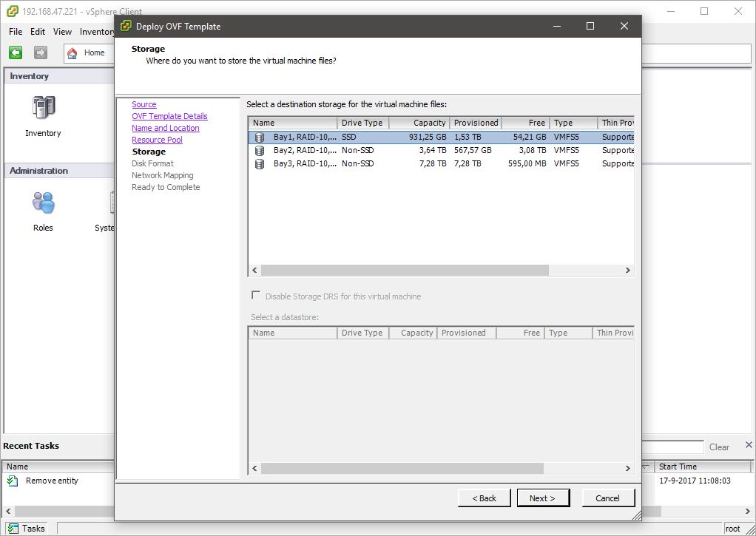Click the Bay2 datastore disk icon

point(259,150)
